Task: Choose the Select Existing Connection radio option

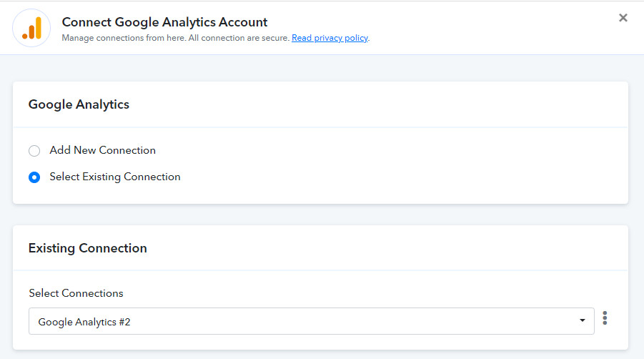Action: click(x=34, y=177)
